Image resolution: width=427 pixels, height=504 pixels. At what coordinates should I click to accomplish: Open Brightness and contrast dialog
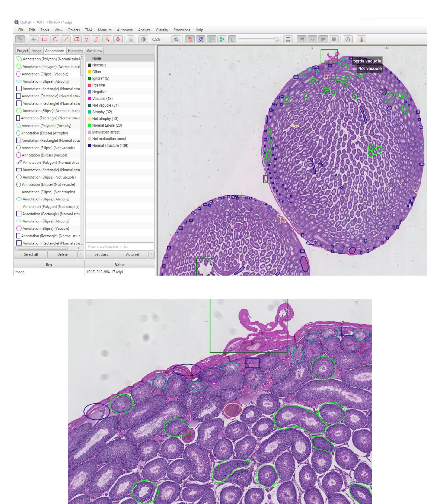click(143, 39)
